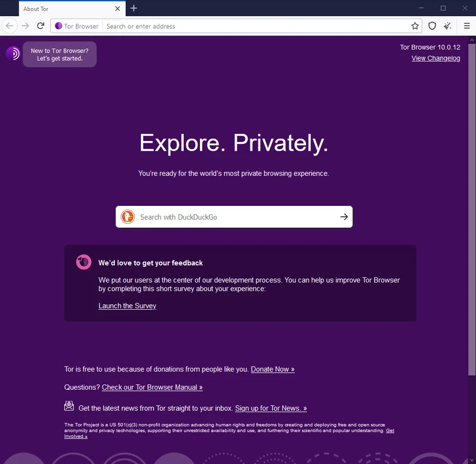The width and height of the screenshot is (476, 464).
Task: Request a new identity with the broom icon
Action: [x=448, y=26]
